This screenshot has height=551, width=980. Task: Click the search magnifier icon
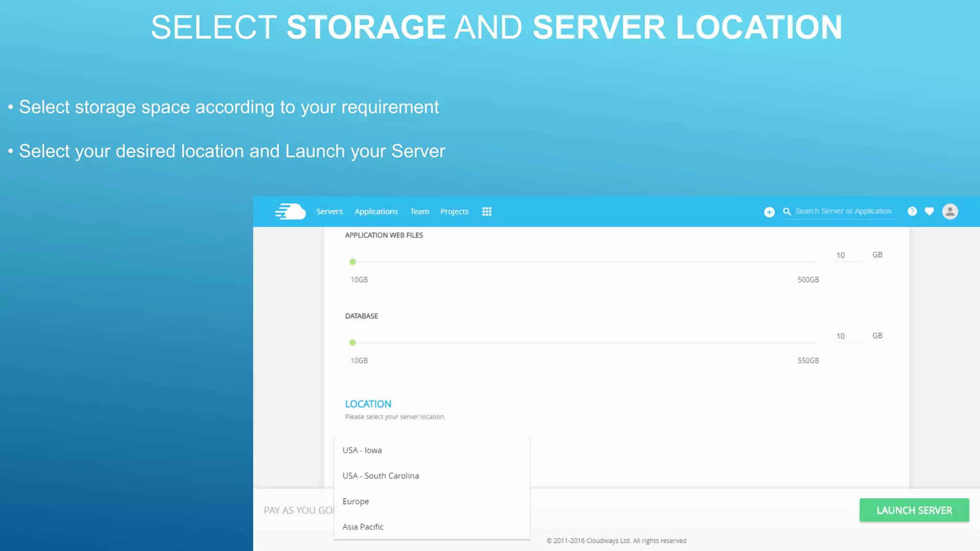787,211
